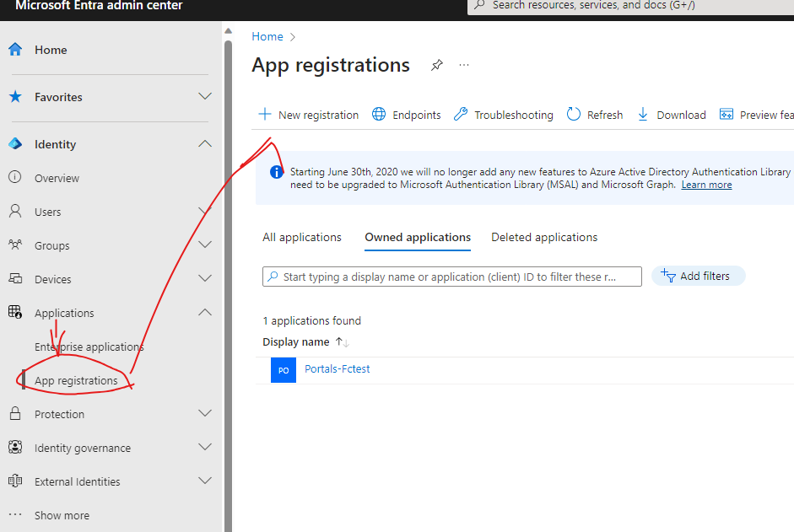
Task: Open the Add filters control
Action: pos(698,276)
